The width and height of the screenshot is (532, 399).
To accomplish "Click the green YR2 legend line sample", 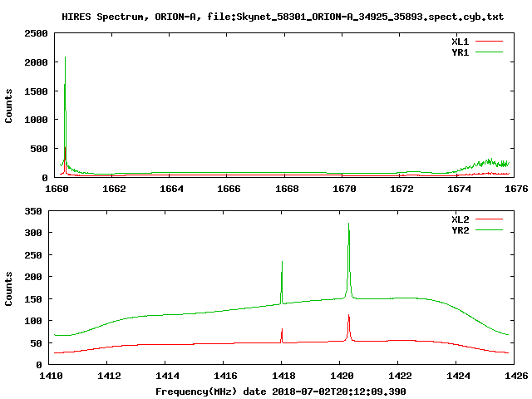I will [489, 230].
